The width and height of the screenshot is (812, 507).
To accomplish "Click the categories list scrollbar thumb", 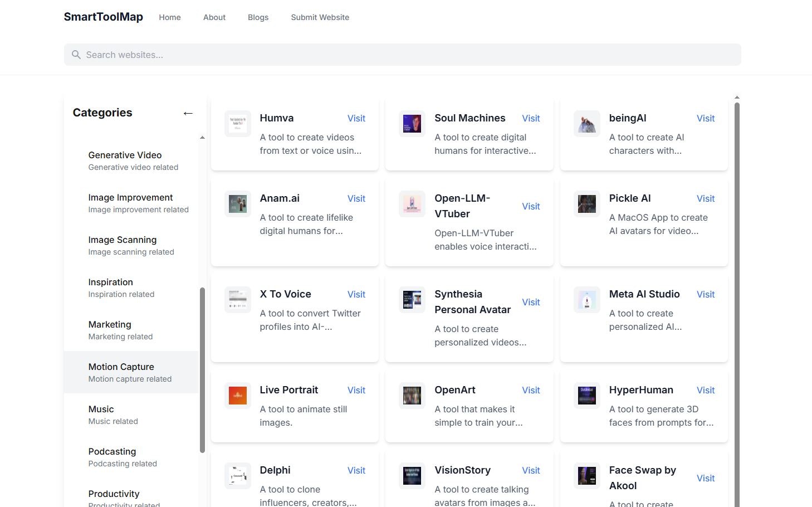I will coord(202,370).
